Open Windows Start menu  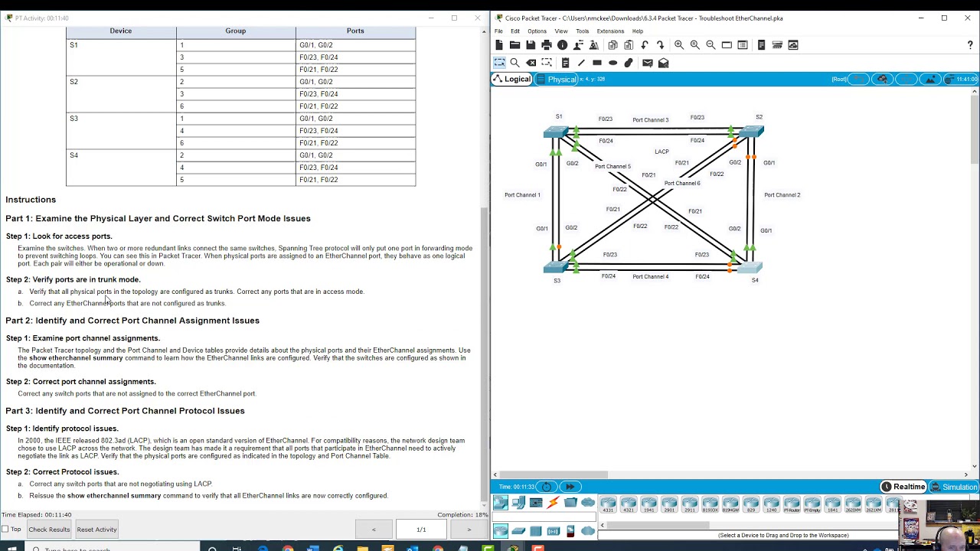pyautogui.click(x=13, y=549)
